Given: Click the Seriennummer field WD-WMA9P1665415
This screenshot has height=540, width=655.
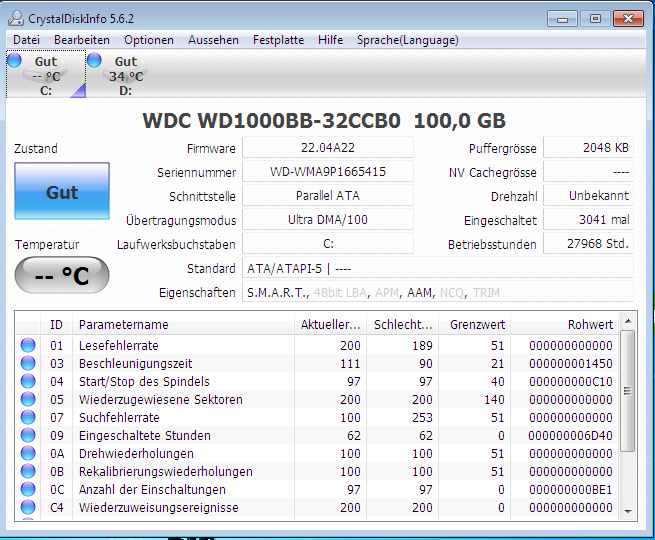Looking at the screenshot, I should tap(328, 172).
